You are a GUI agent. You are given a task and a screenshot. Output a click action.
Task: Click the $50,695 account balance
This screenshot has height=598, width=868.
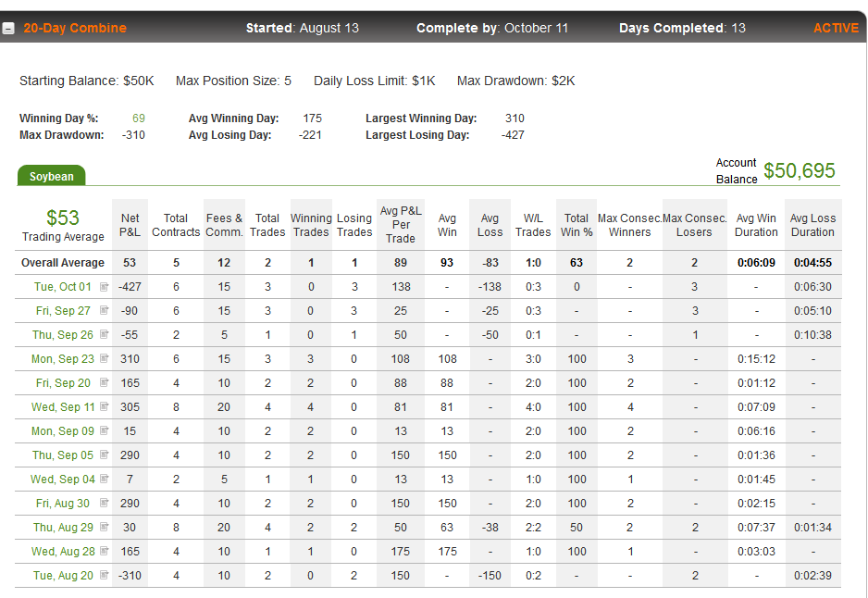(x=799, y=170)
